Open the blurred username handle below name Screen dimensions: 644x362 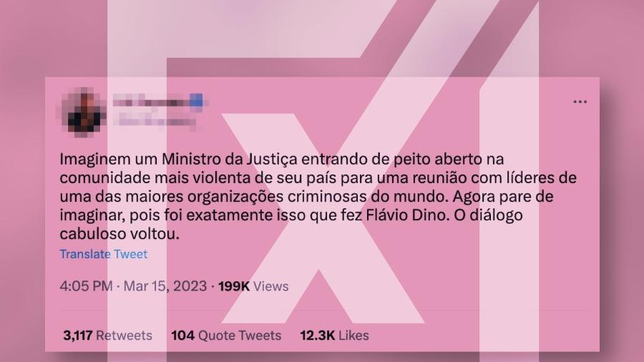point(157,121)
